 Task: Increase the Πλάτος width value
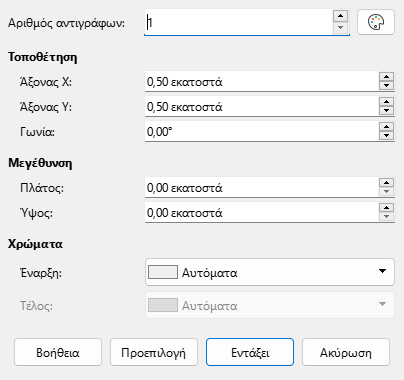point(386,183)
